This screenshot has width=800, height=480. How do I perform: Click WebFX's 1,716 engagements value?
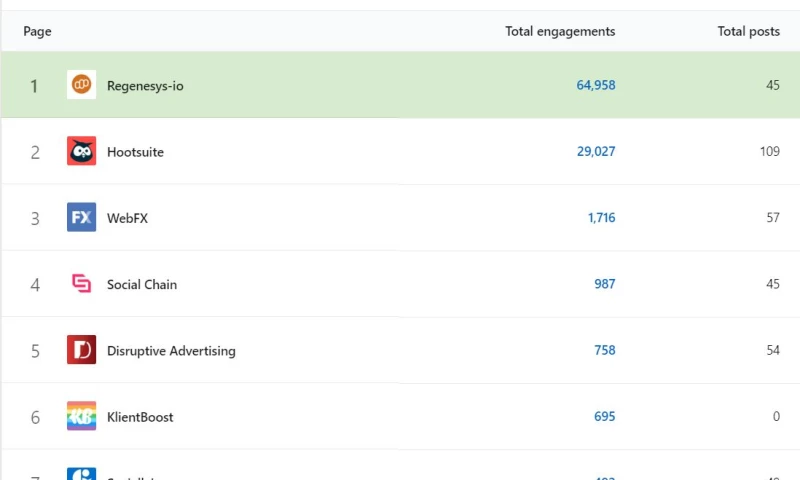pyautogui.click(x=601, y=218)
